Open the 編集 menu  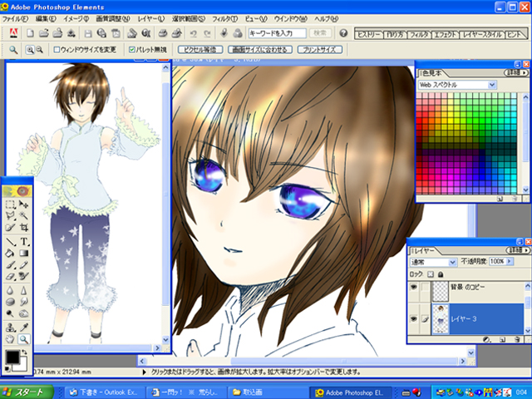(46, 18)
